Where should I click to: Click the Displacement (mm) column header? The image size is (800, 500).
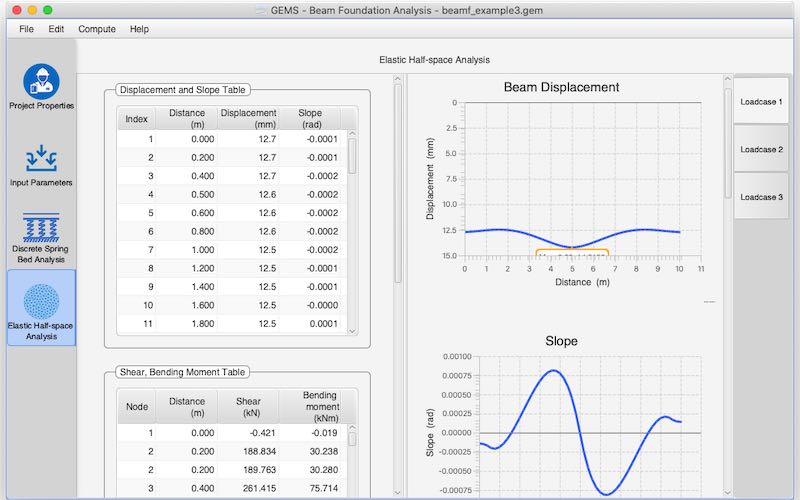[248, 118]
